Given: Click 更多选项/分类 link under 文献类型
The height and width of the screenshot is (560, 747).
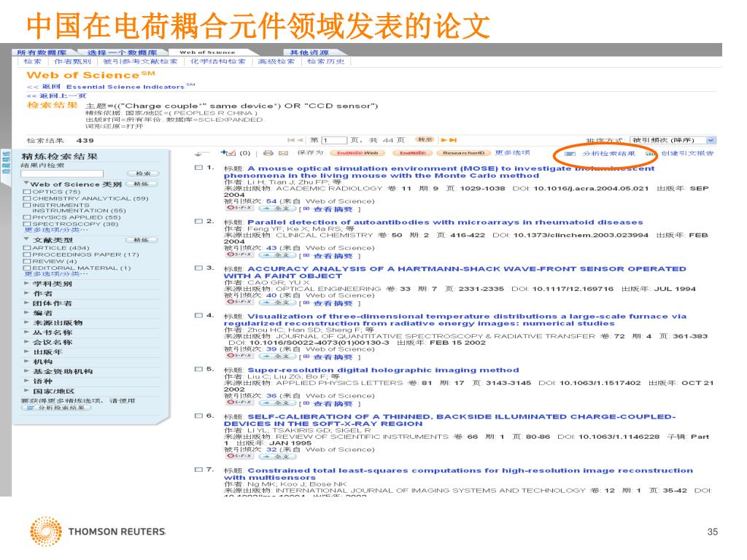Looking at the screenshot, I should (56, 274).
